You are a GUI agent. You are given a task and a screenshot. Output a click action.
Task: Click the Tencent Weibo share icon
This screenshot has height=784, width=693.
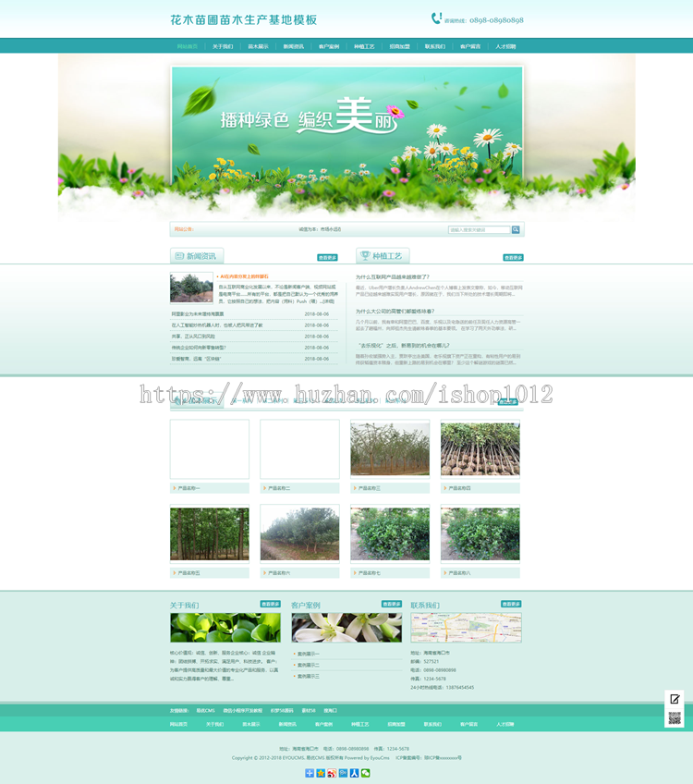(343, 773)
